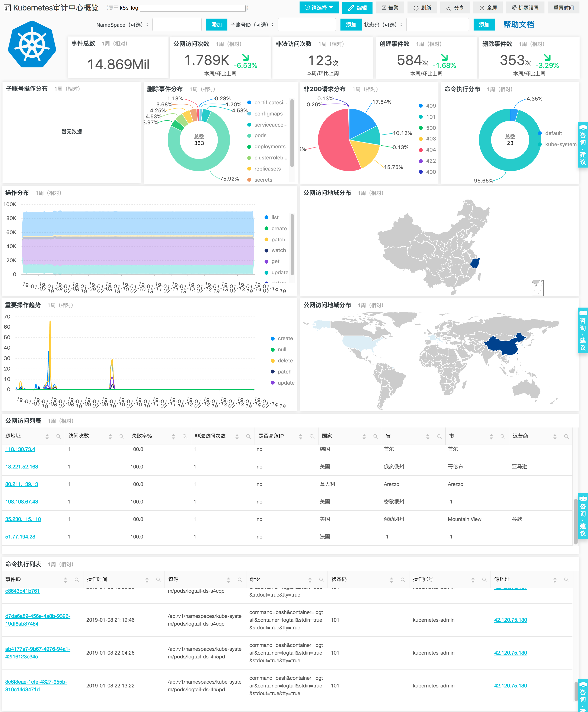Click the search icon in 国家 column
The image size is (588, 712).
(x=375, y=436)
